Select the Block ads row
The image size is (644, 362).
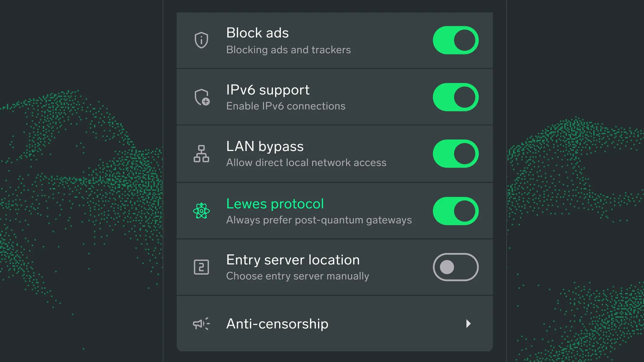(257, 33)
